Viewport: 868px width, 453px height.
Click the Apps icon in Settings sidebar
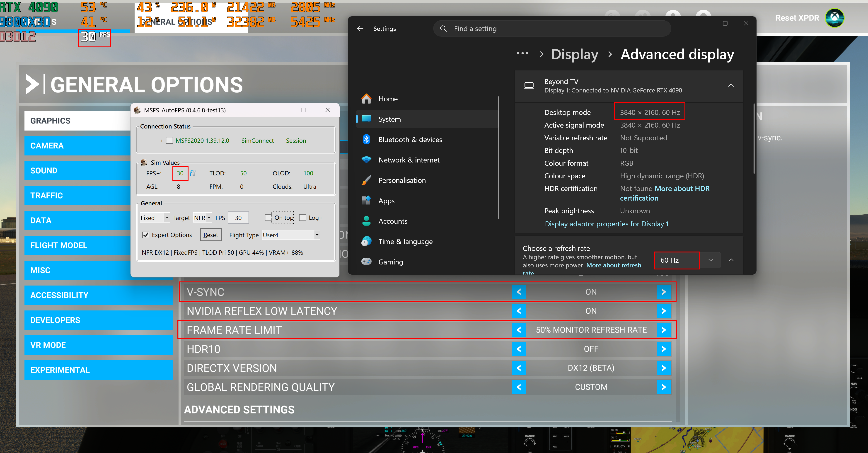366,201
